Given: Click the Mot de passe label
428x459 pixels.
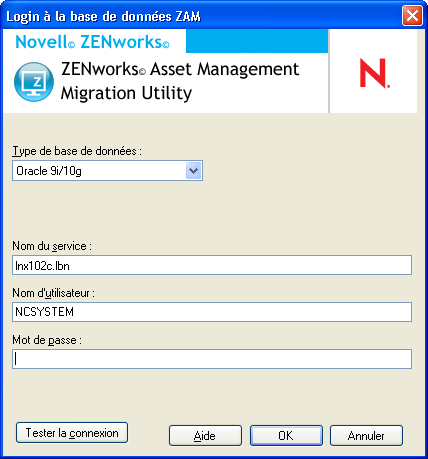Looking at the screenshot, I should [x=47, y=340].
